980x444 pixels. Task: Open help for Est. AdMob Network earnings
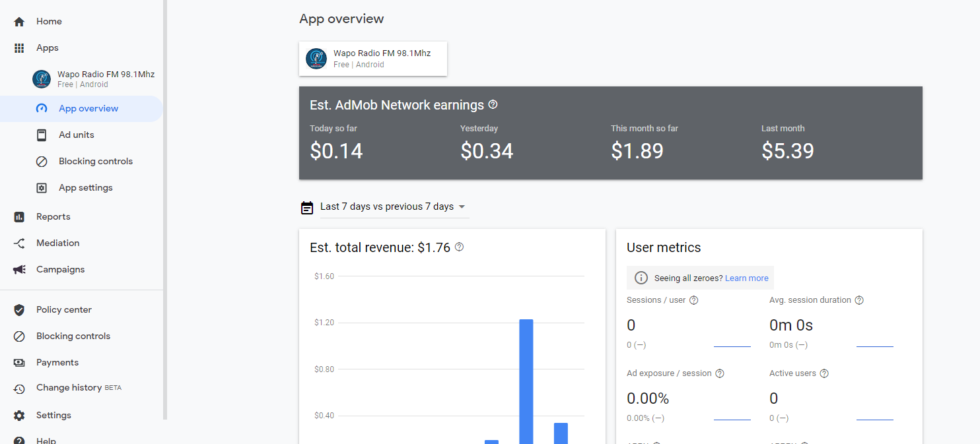(x=493, y=104)
